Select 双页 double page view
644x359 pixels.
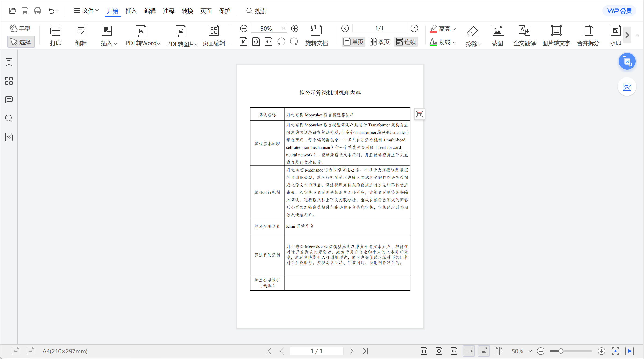[379, 42]
